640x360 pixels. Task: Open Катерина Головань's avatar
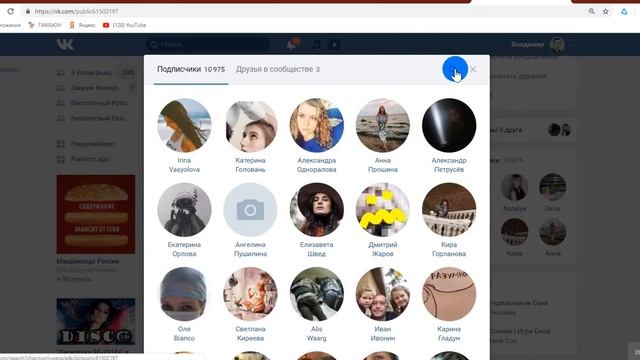click(250, 125)
